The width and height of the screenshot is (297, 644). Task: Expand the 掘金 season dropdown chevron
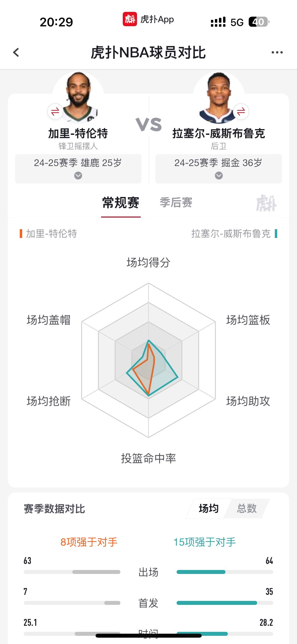(x=219, y=176)
